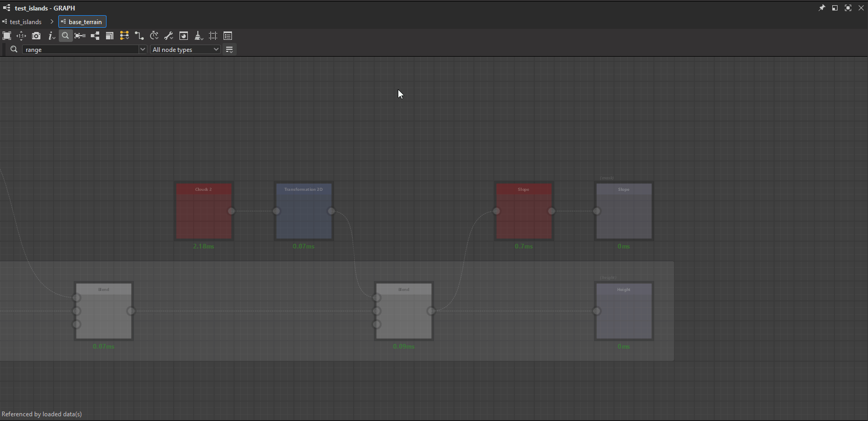Click the '0.7ms' timing under red Slope
The height and width of the screenshot is (421, 868).
[x=524, y=246]
